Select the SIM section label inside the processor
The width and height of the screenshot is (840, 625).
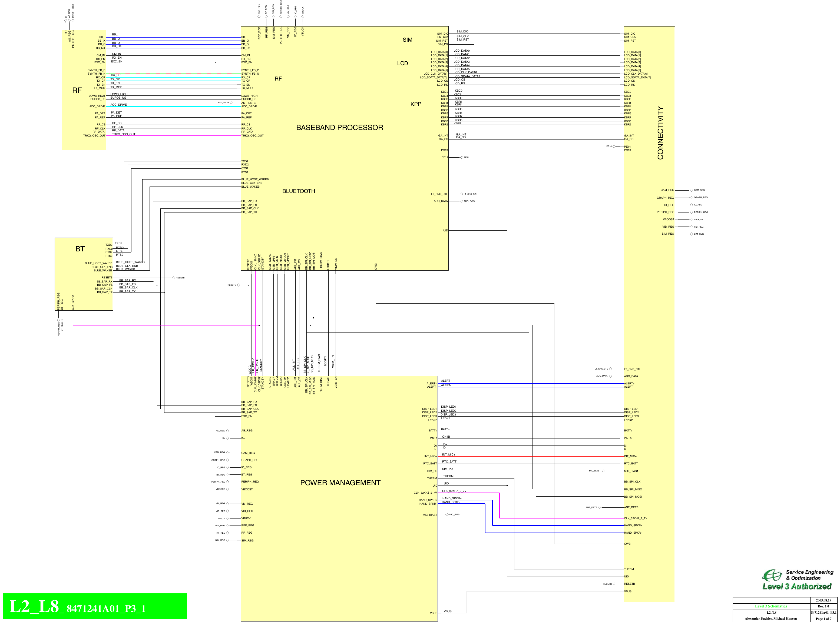click(408, 39)
